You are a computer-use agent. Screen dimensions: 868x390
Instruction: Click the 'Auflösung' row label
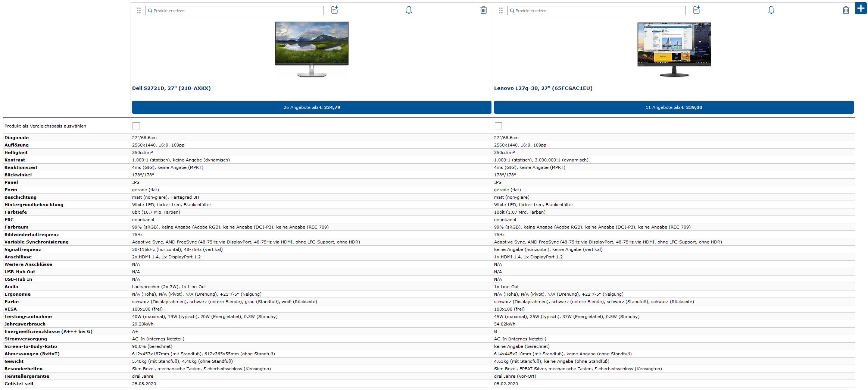tap(16, 145)
